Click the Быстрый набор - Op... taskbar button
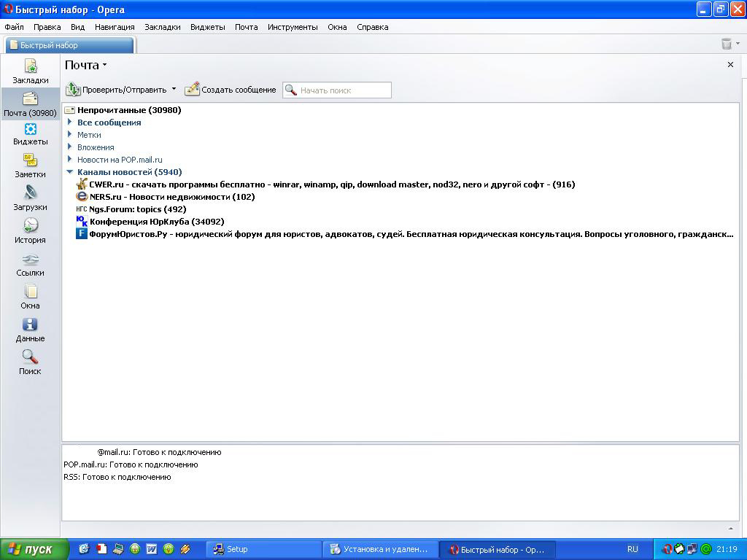This screenshot has height=560, width=747. [496, 549]
